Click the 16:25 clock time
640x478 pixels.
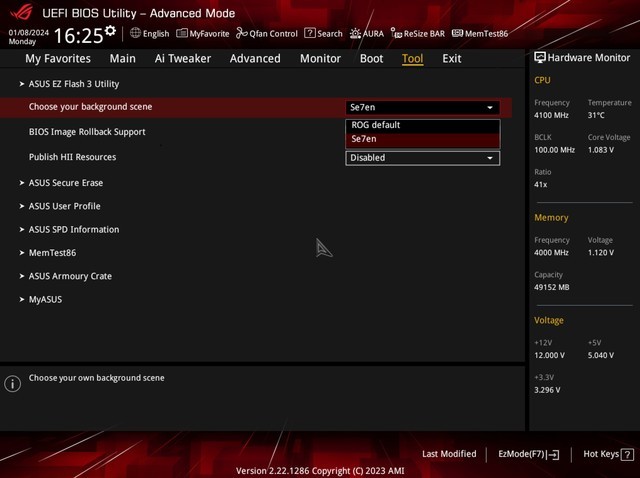(79, 36)
